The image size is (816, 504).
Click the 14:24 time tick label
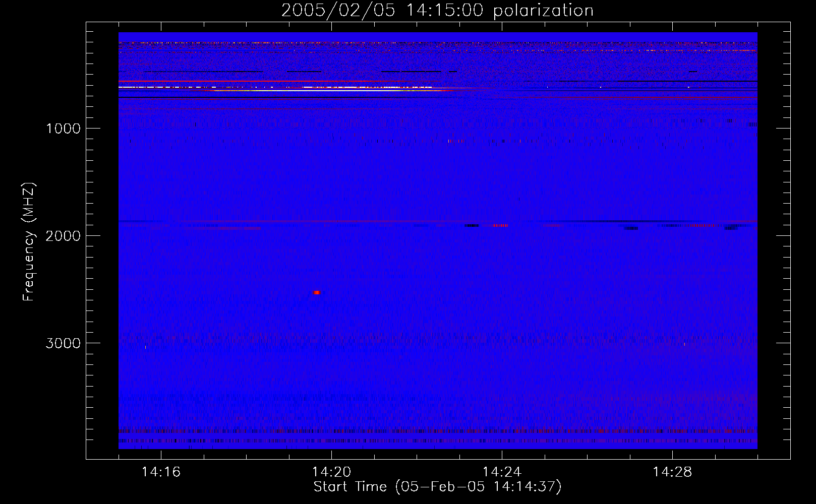tap(502, 472)
